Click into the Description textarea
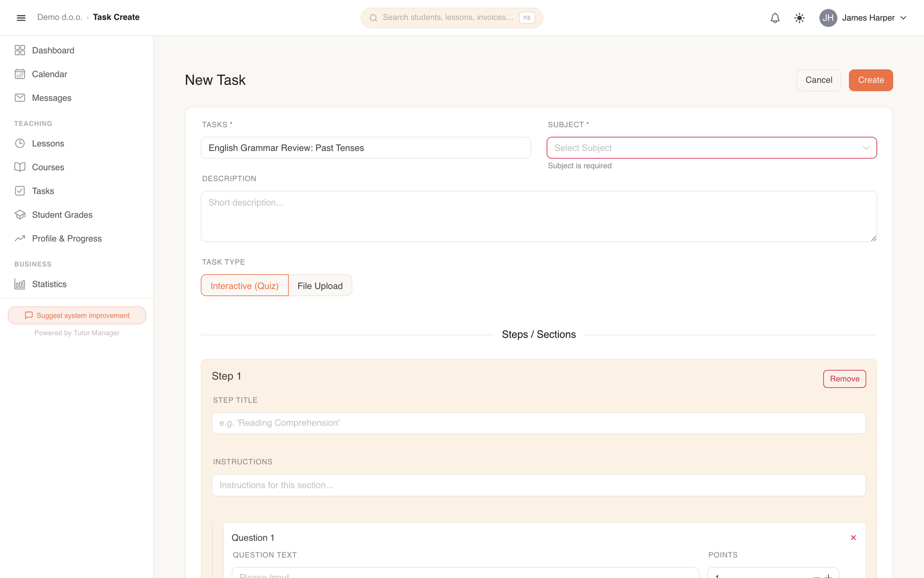This screenshot has width=924, height=578. click(539, 216)
